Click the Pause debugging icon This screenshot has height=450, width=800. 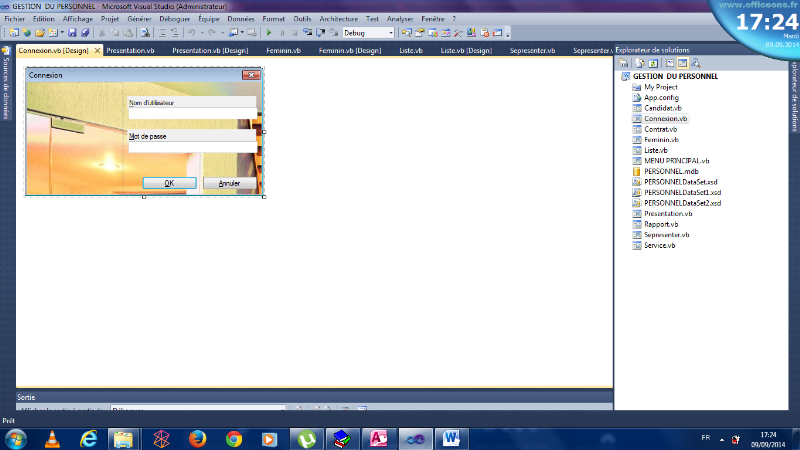(x=282, y=33)
